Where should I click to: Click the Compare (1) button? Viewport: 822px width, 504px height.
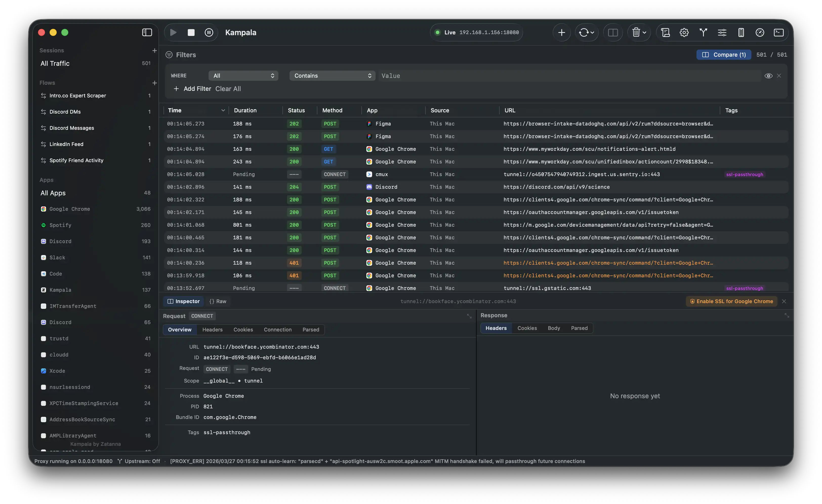pyautogui.click(x=724, y=55)
